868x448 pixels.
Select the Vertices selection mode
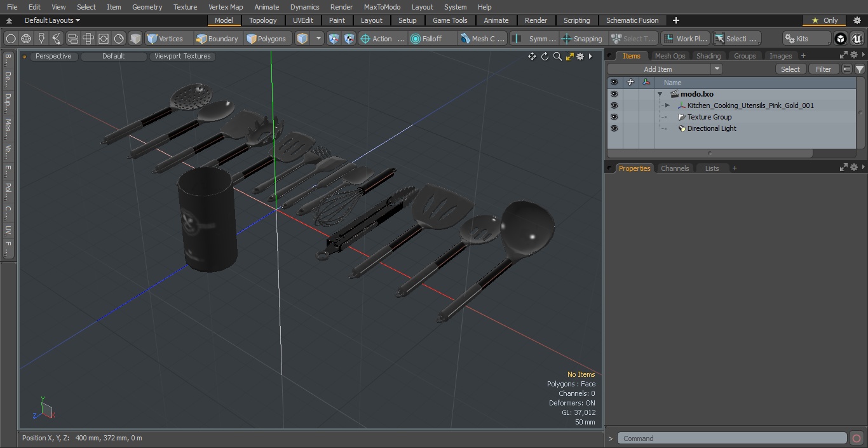coord(165,39)
